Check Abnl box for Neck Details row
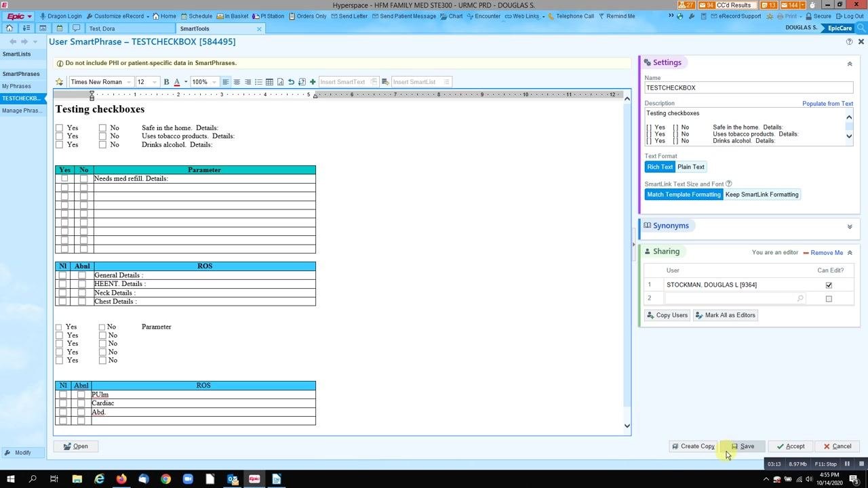This screenshot has width=868, height=488. 82,293
